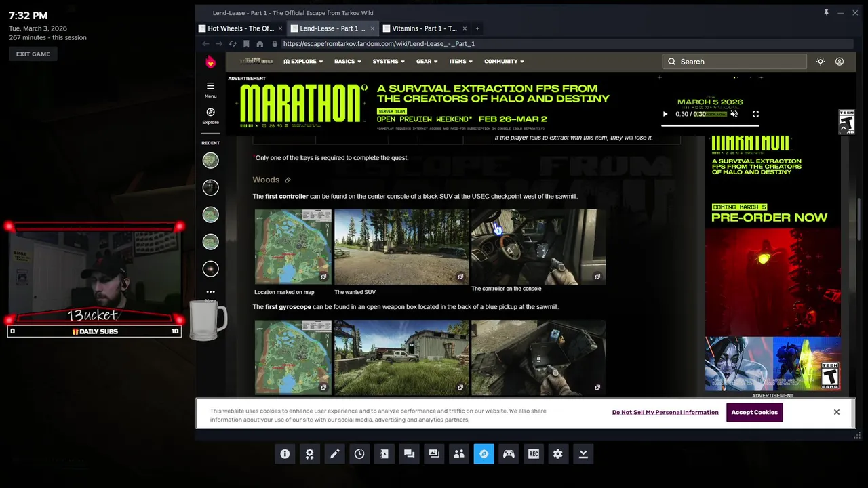Enlarge The wanted SUV image icon

pos(460,277)
